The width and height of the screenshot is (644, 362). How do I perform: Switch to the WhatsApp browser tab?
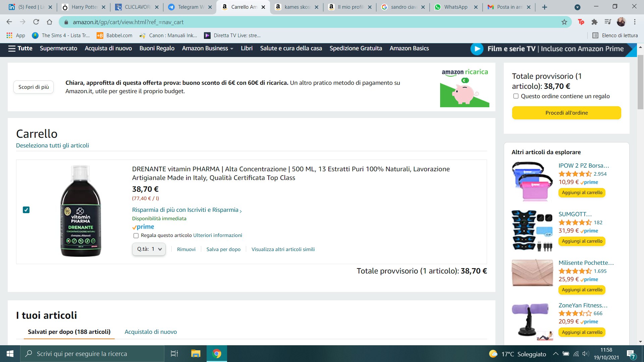(x=455, y=7)
